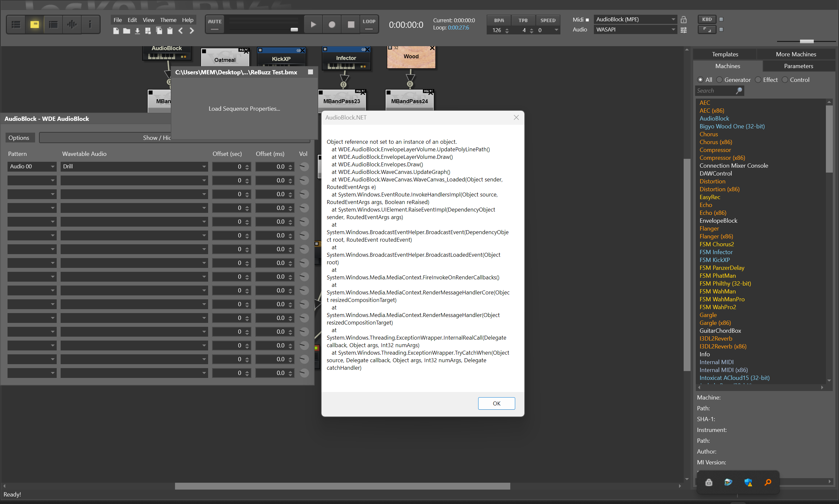This screenshot has height=504, width=839.
Task: Open the SPEED dropdown arrow
Action: (556, 30)
